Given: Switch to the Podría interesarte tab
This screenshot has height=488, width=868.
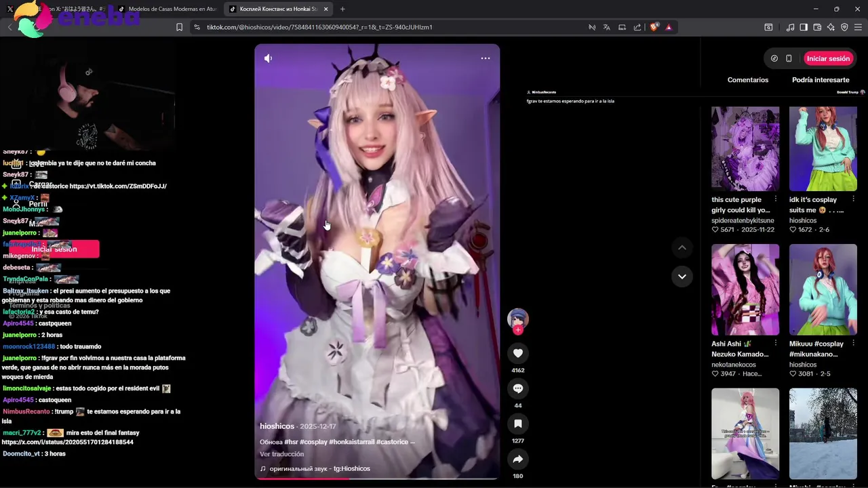Looking at the screenshot, I should pos(821,80).
